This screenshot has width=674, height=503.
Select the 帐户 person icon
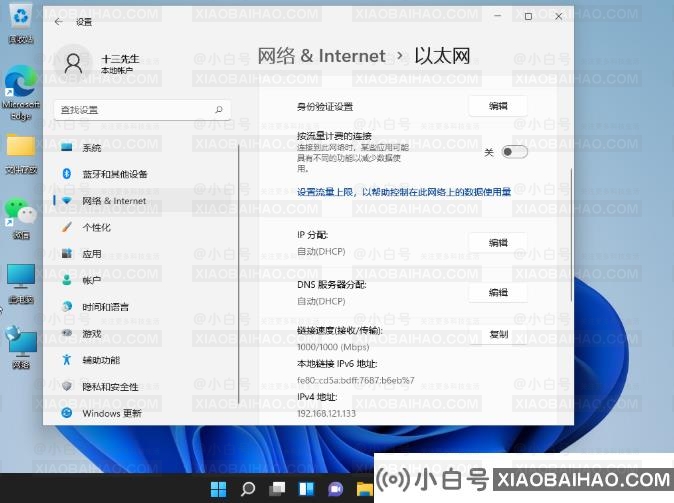[67, 280]
